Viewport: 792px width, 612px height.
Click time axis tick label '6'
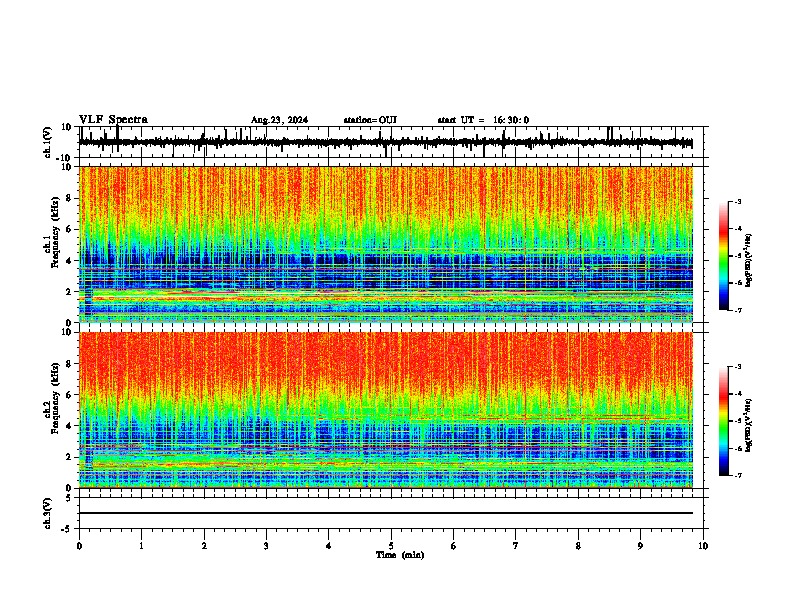tap(454, 545)
